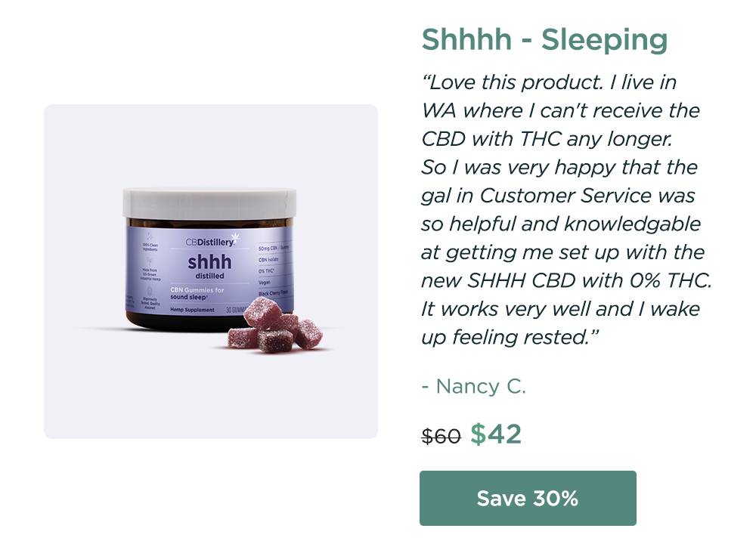Click the Rigorously Tested Quality Assured icon
This screenshot has height=547, width=756.
tap(149, 291)
